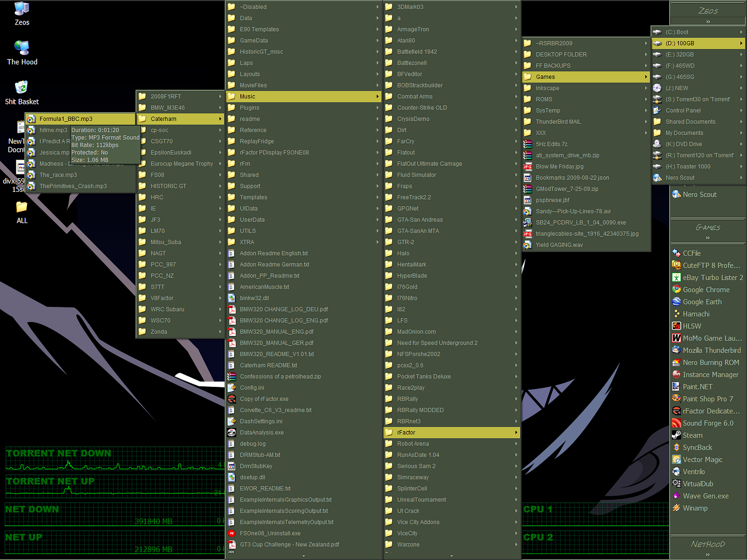Open the Control Panel entry
This screenshot has width=747, height=560.
click(683, 110)
